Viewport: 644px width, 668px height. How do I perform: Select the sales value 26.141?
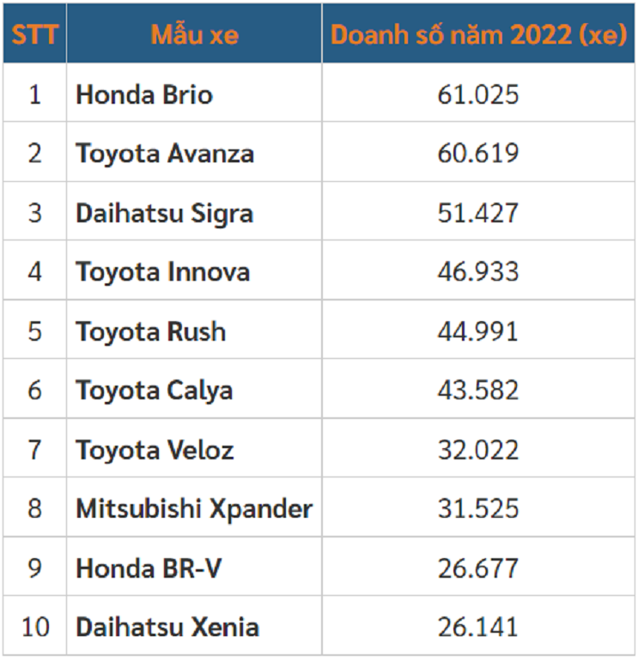pos(478,627)
